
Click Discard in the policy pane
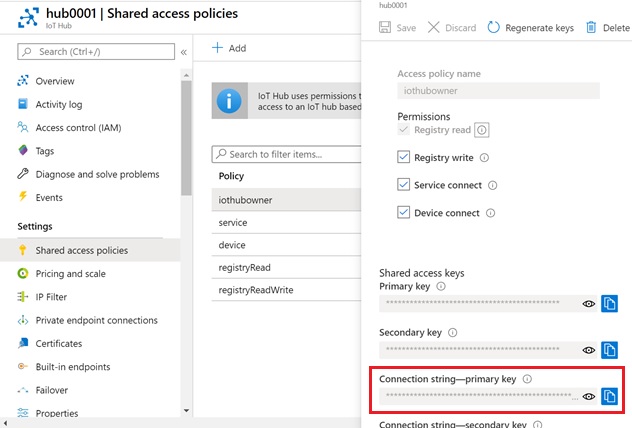click(x=451, y=27)
